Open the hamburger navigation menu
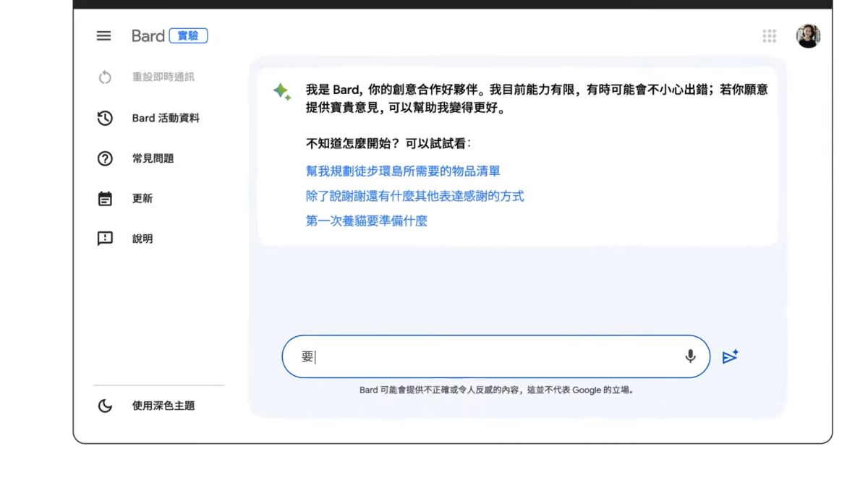The height and width of the screenshot is (488, 868). (x=103, y=35)
